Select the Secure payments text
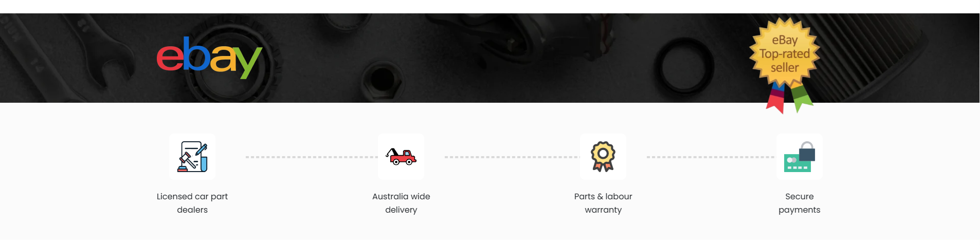980x245 pixels. [x=800, y=203]
